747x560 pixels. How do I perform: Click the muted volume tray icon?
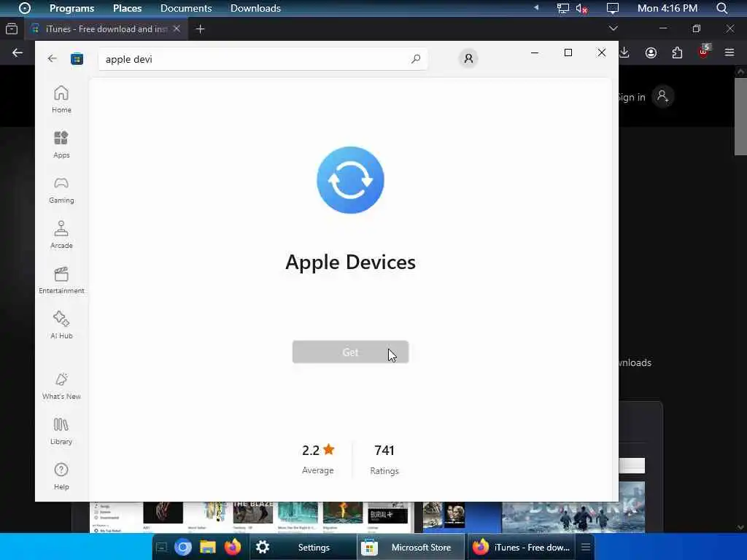point(581,8)
